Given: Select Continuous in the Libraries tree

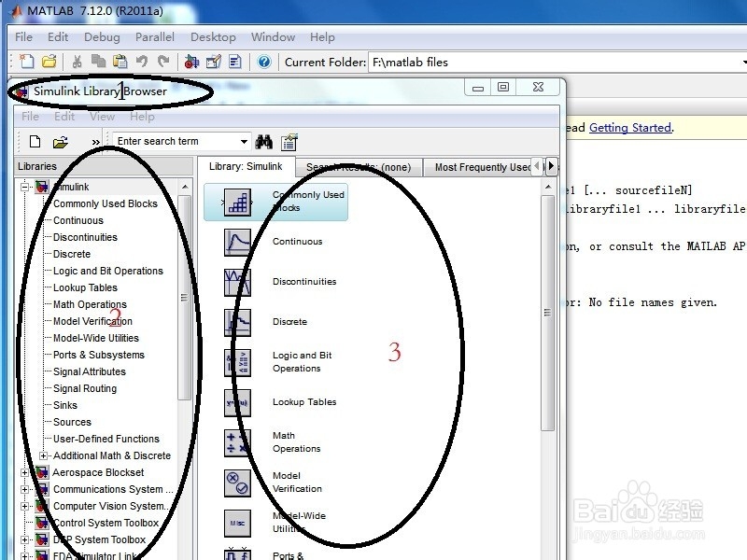Looking at the screenshot, I should [78, 220].
